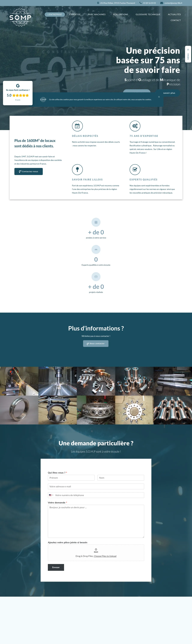Click the location pin address icon

tap(98, 3)
